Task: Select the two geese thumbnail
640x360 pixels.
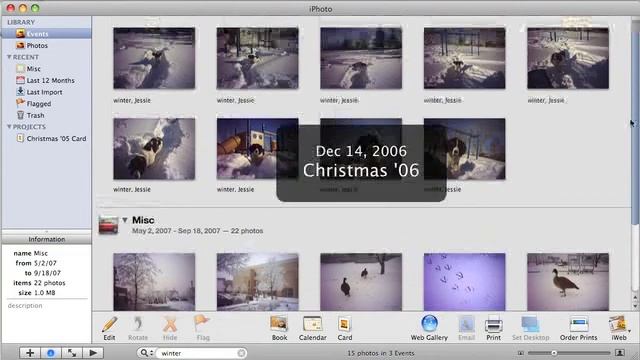Action: click(361, 282)
